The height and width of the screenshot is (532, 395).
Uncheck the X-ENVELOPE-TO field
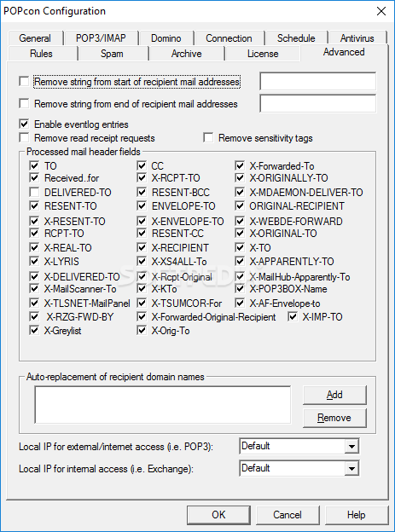click(142, 221)
